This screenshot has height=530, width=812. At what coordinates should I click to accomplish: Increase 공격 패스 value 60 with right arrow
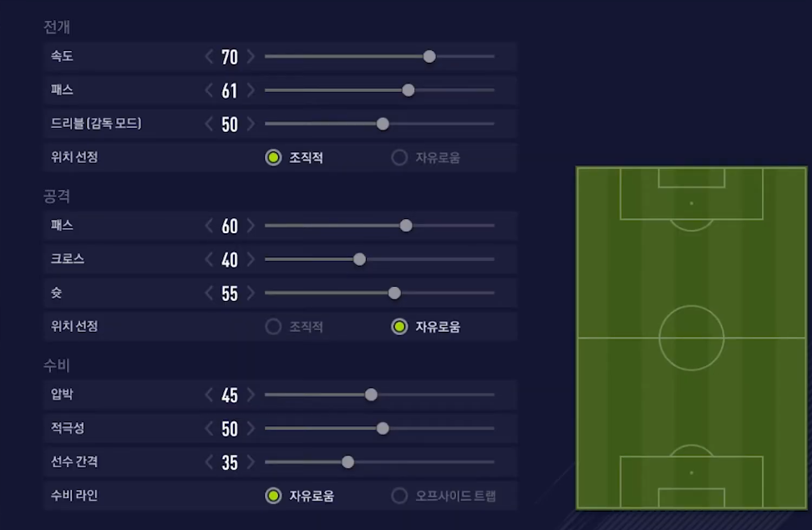pyautogui.click(x=251, y=226)
